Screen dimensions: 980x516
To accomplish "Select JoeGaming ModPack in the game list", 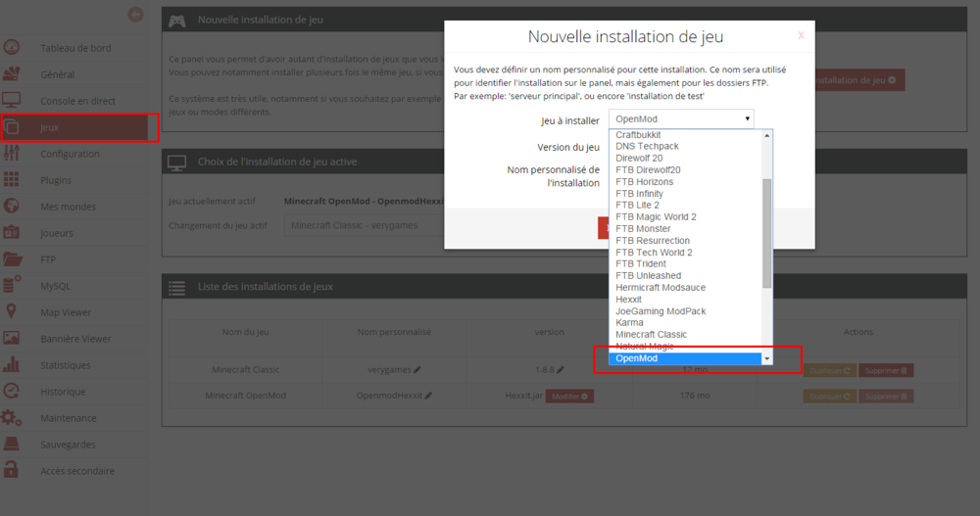I will click(x=686, y=311).
